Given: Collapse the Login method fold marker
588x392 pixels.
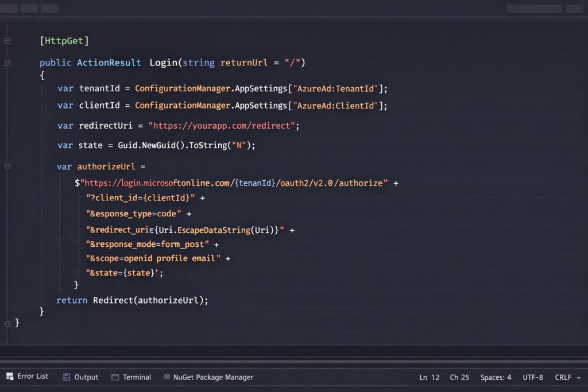Looking at the screenshot, I should pyautogui.click(x=7, y=63).
